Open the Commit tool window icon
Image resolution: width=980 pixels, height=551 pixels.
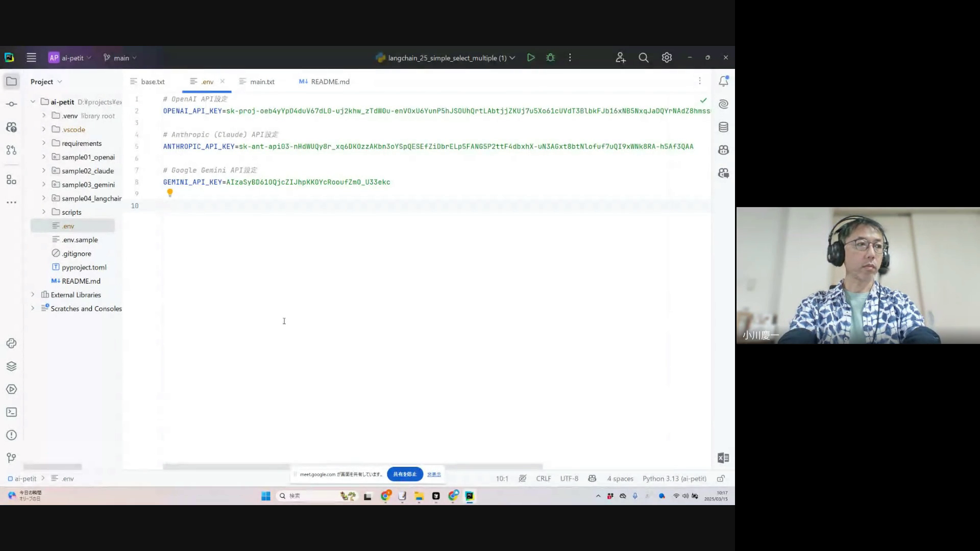[11, 104]
